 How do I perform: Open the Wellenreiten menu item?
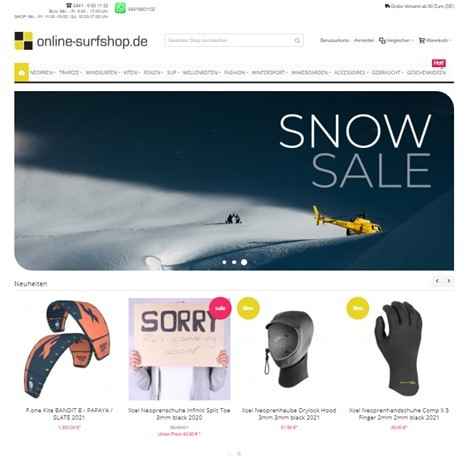click(x=202, y=72)
